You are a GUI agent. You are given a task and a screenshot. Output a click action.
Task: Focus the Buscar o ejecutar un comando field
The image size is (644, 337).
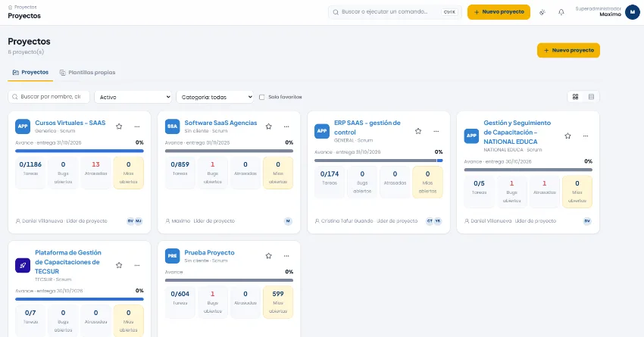click(395, 12)
